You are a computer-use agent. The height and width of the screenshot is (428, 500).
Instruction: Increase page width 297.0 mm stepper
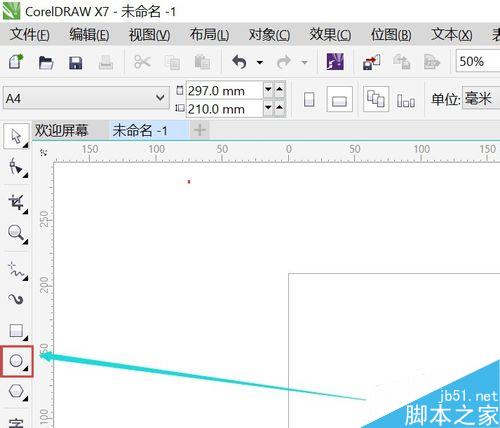[x=280, y=90]
